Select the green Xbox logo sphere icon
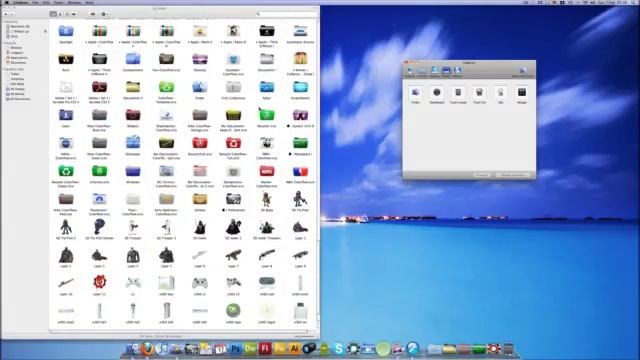This screenshot has height=360, width=640. 233,311
